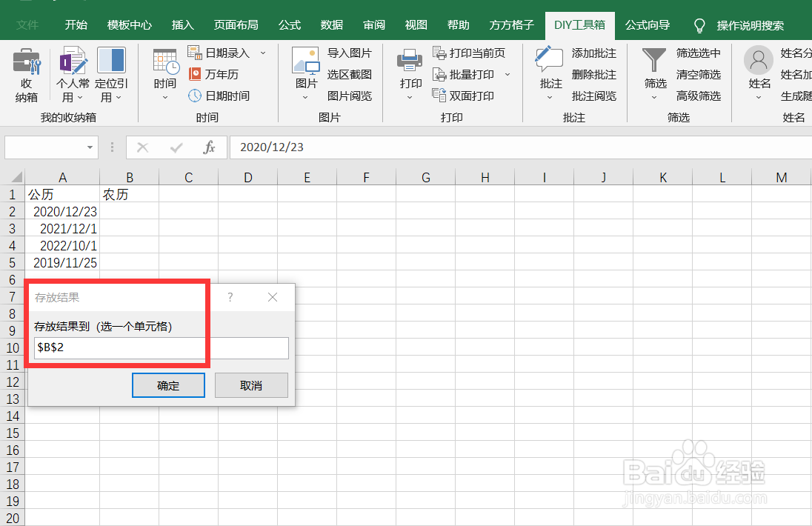Screen dimensions: 812x526
Task: Open the 收纳箱 toolbox icon
Action: (27, 61)
